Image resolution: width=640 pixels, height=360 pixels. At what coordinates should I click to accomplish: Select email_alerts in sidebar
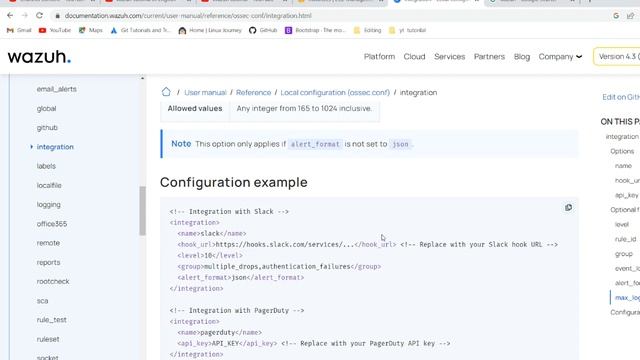(x=56, y=89)
